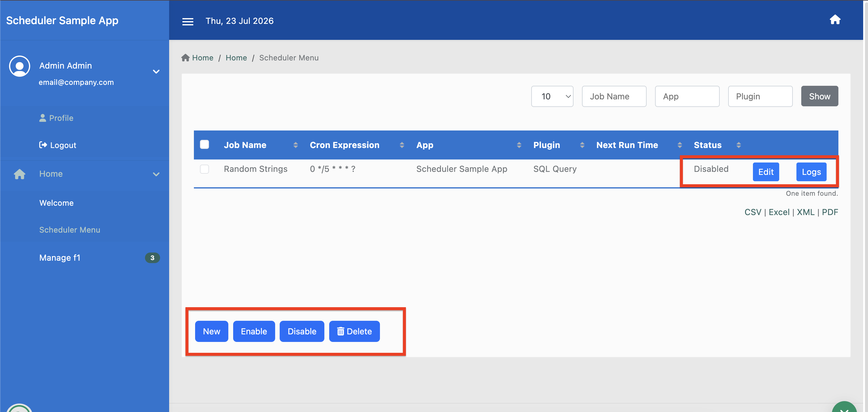Sort by Cron Expression column arrows
The image size is (868, 412).
pyautogui.click(x=402, y=145)
